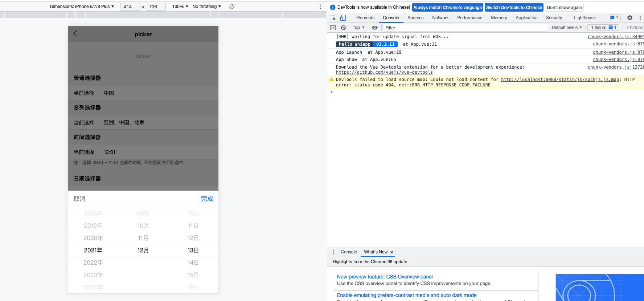
Task: Tap the 完成 confirm button
Action: coord(207,199)
